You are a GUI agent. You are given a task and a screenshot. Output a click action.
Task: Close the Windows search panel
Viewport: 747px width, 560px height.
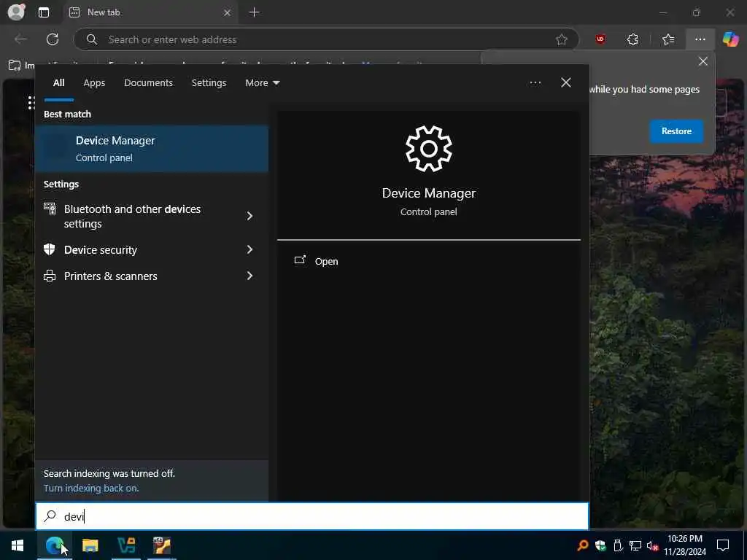click(x=566, y=83)
